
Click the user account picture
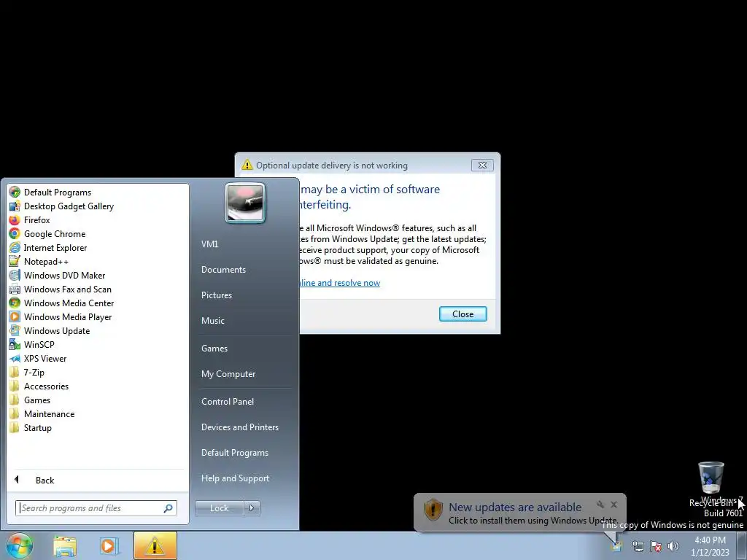pyautogui.click(x=245, y=203)
